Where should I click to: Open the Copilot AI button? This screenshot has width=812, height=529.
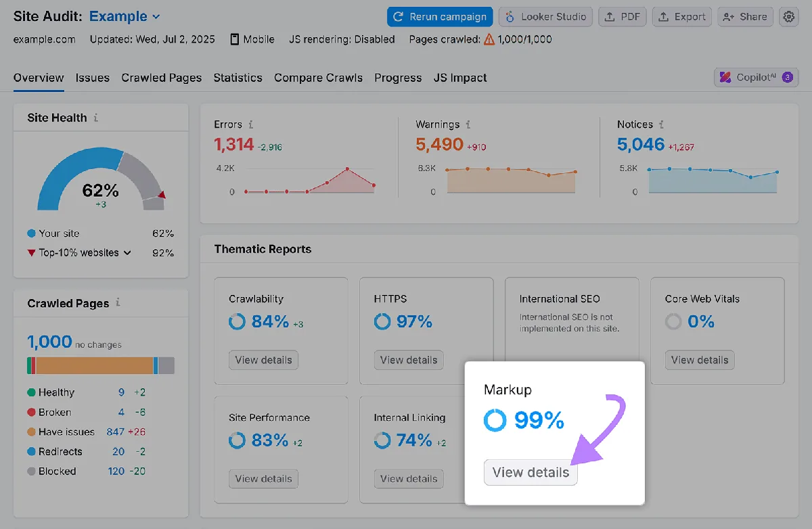coord(757,77)
